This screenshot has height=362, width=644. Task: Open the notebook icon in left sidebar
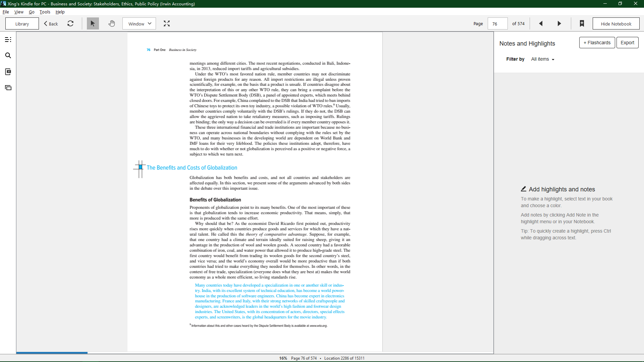point(8,72)
